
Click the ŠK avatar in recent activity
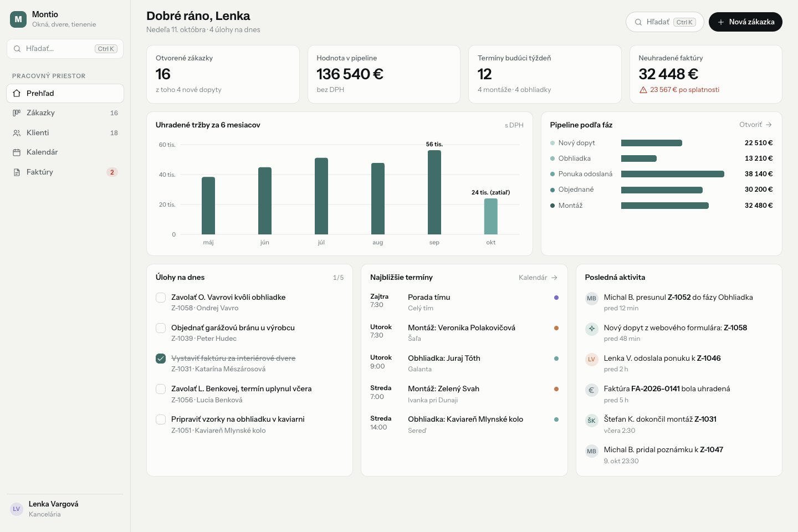592,421
